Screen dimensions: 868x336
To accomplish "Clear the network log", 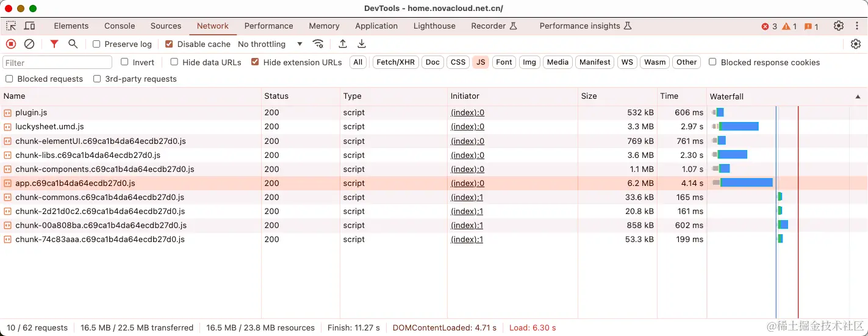I will pyautogui.click(x=29, y=44).
